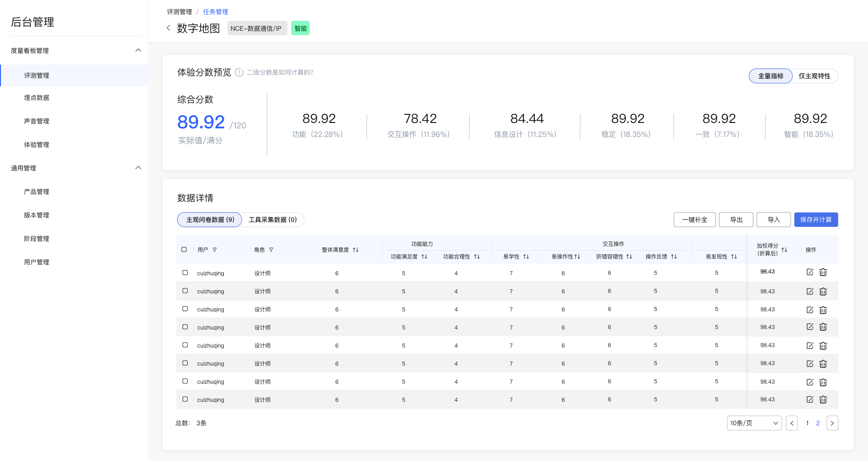Select the 全量指标 view option
The height and width of the screenshot is (461, 868).
(771, 76)
